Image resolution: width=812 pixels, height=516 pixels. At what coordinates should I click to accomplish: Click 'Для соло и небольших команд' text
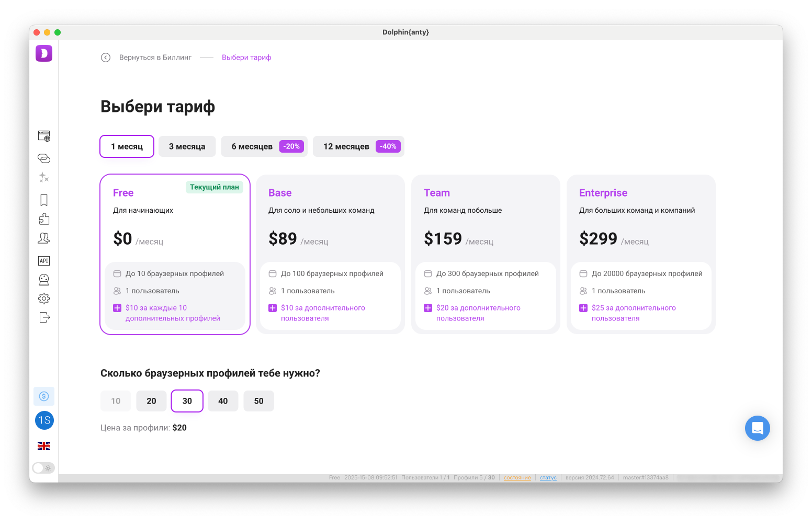321,210
